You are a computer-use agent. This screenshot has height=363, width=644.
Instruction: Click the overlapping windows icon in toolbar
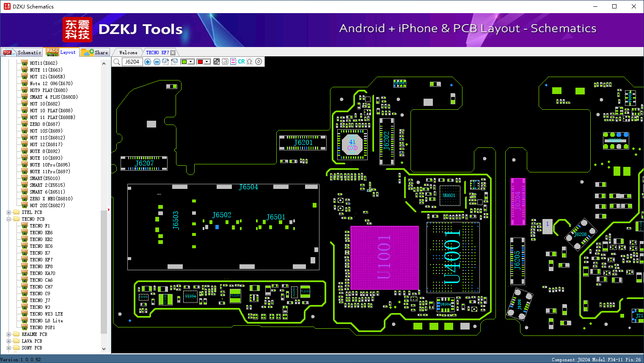pos(217,62)
